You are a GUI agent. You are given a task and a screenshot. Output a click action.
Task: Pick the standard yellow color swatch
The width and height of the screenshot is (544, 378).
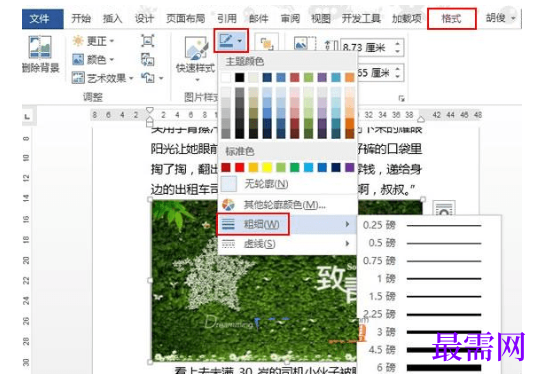coord(267,167)
